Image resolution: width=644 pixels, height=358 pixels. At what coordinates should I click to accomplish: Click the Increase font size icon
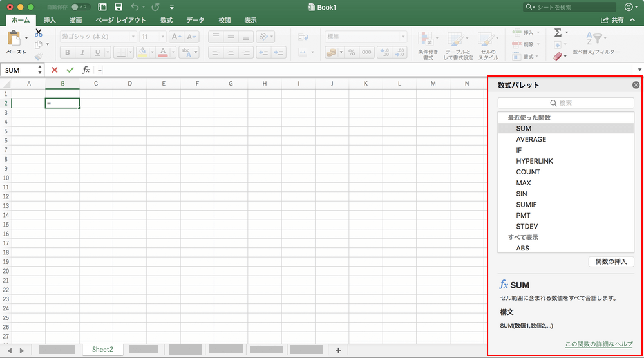[x=176, y=37]
